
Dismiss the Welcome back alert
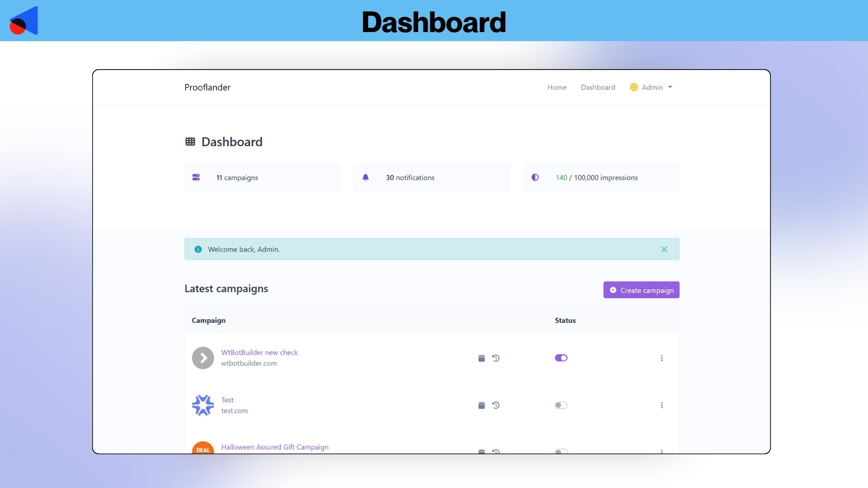(x=664, y=249)
